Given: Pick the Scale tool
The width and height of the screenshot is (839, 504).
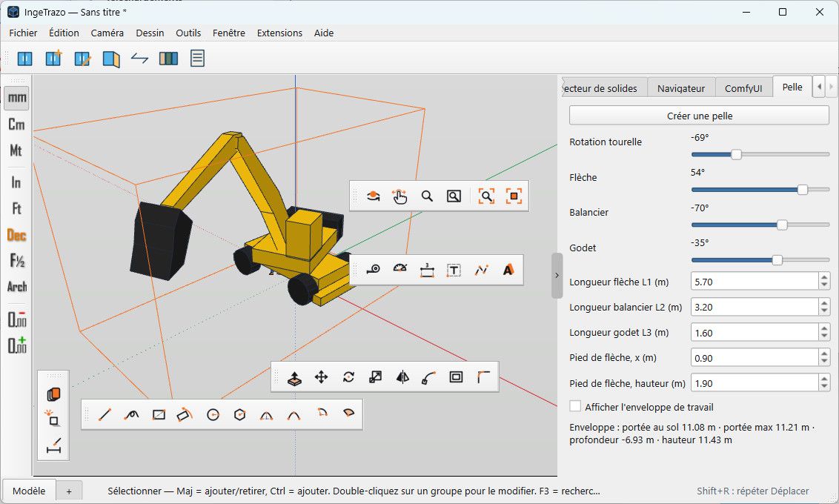Looking at the screenshot, I should 375,377.
